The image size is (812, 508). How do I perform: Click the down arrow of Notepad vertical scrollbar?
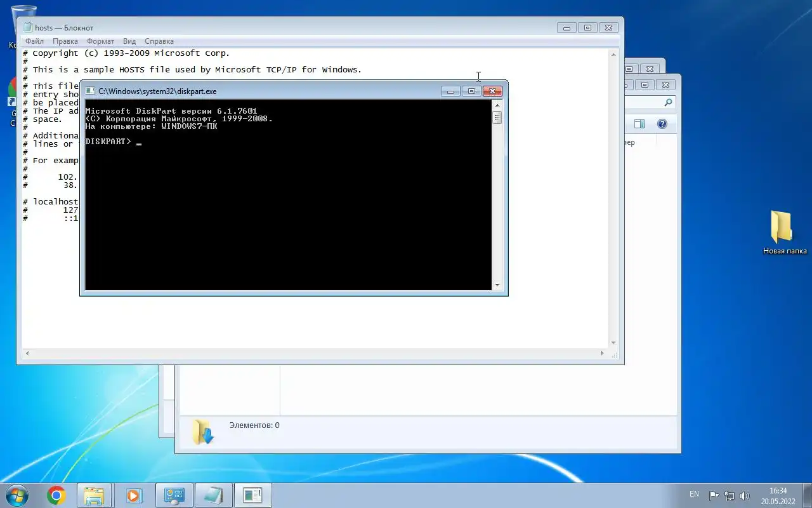(x=613, y=343)
